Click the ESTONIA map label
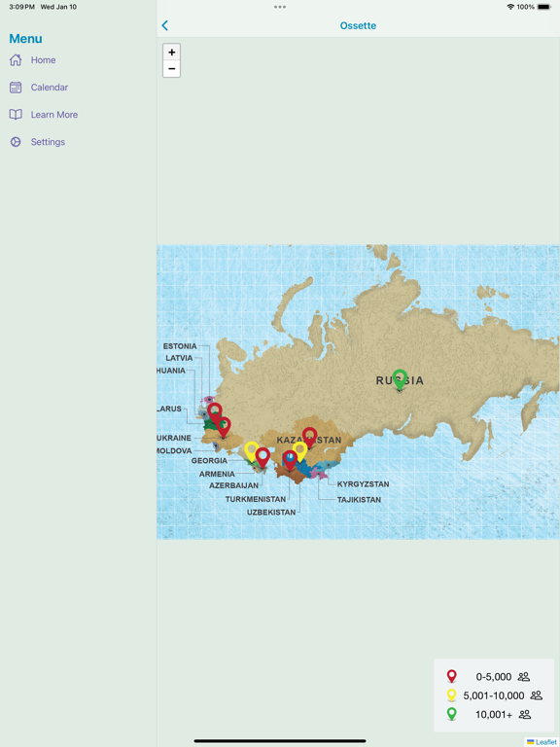Viewport: 560px width, 747px height. point(180,346)
